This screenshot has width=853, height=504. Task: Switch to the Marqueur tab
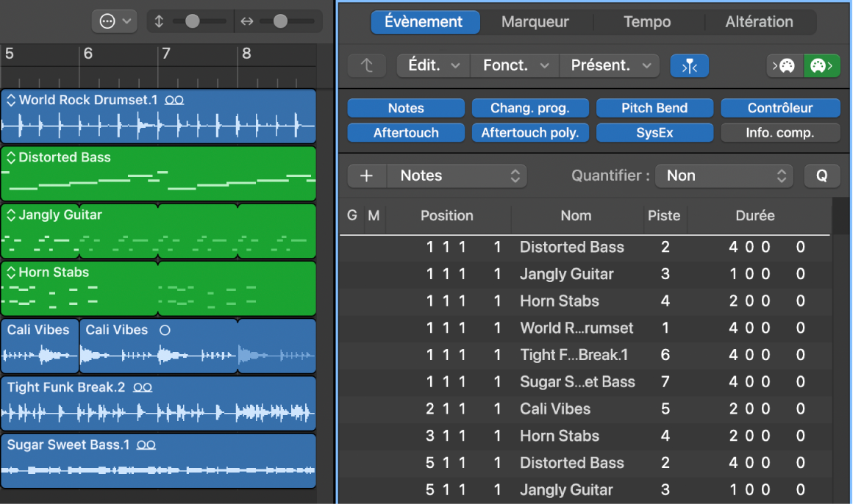click(x=535, y=22)
